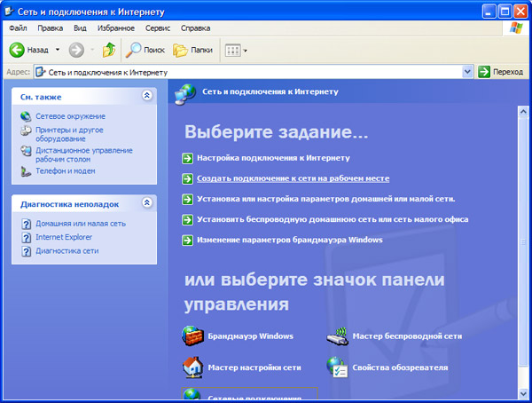Open Сетевое окружение link
532x403 pixels.
tap(71, 116)
